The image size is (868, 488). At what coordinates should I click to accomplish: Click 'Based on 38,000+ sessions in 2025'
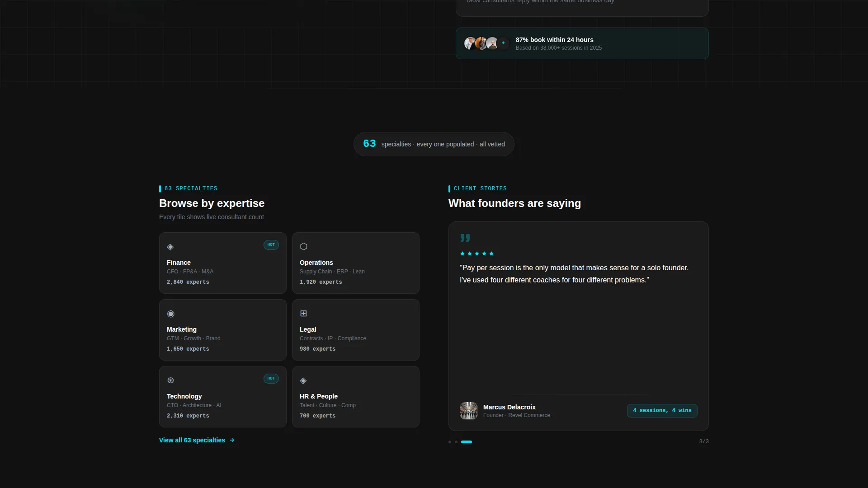coord(559,48)
